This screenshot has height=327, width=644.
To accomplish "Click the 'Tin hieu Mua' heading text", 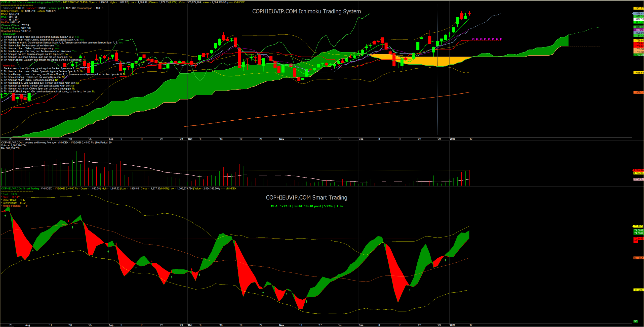I will 8,34.
